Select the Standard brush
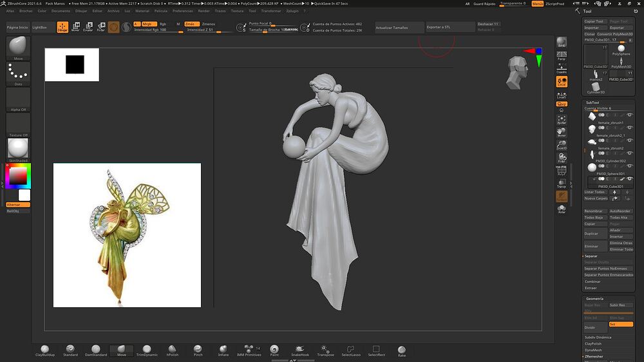Screen dimensions: 644x362 click(70, 350)
